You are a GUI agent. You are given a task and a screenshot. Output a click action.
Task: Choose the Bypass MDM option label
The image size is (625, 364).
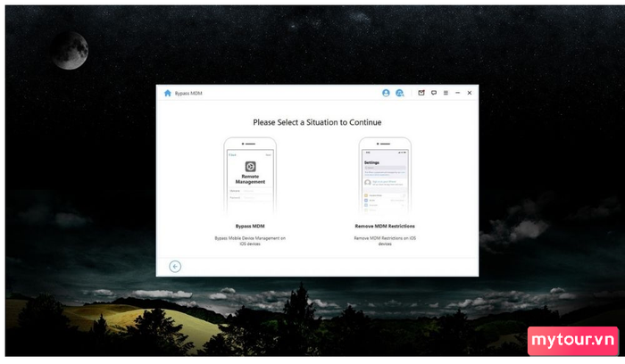tap(250, 227)
